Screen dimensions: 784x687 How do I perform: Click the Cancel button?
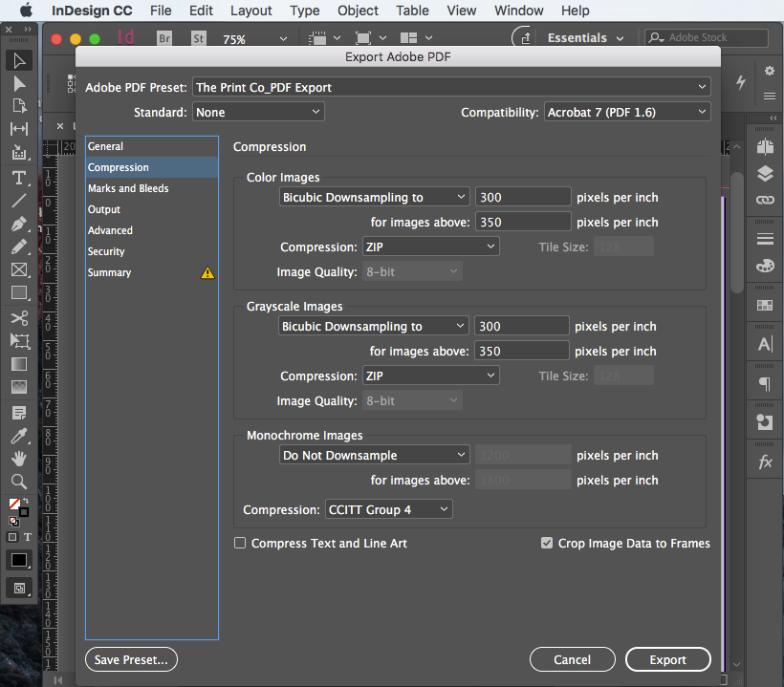(x=572, y=659)
